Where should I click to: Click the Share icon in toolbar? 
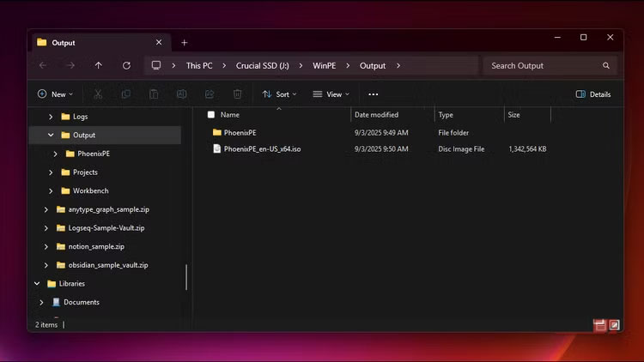click(x=210, y=94)
